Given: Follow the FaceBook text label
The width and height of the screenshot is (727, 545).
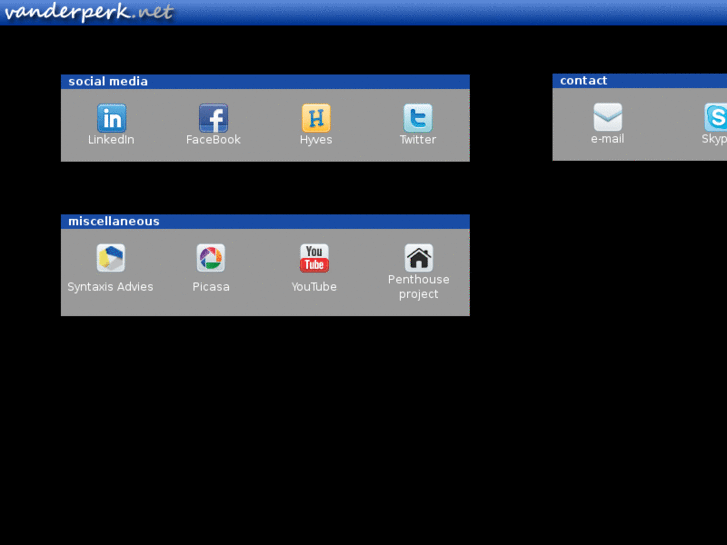Looking at the screenshot, I should click(213, 140).
